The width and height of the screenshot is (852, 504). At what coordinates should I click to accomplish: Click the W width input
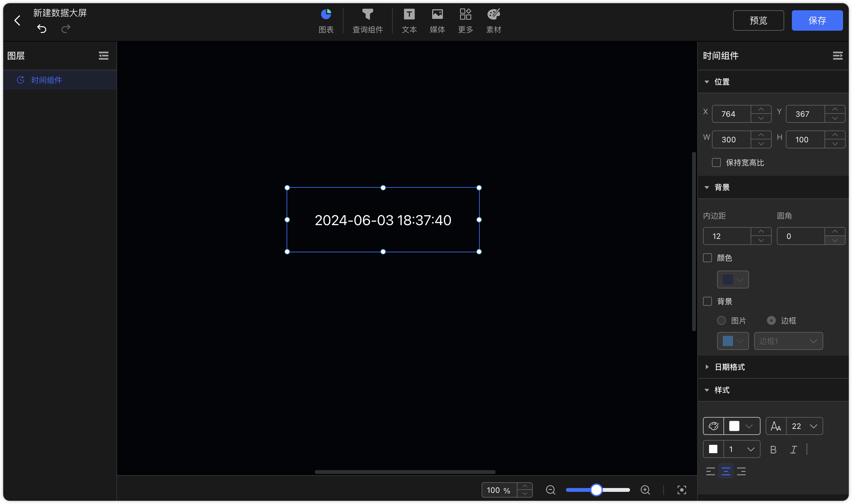pos(731,139)
